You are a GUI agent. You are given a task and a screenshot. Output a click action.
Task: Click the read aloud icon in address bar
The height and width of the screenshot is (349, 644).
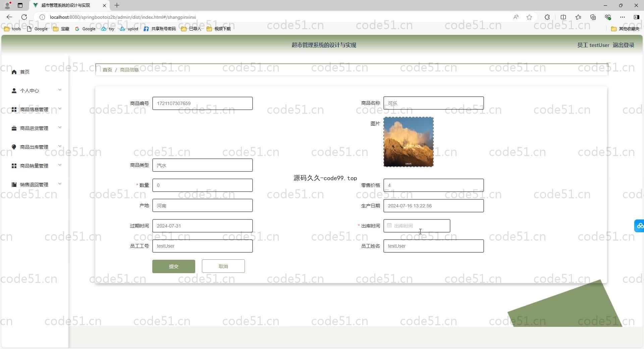(516, 17)
